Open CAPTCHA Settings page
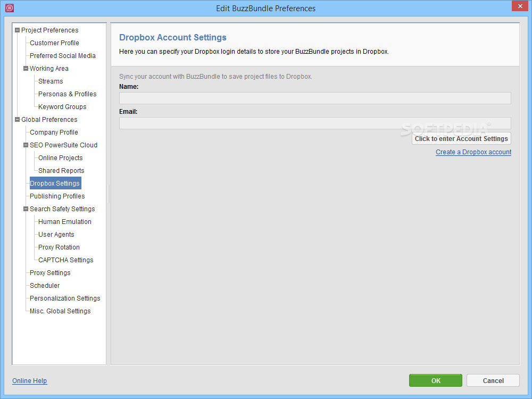The height and width of the screenshot is (399, 532). (65, 260)
